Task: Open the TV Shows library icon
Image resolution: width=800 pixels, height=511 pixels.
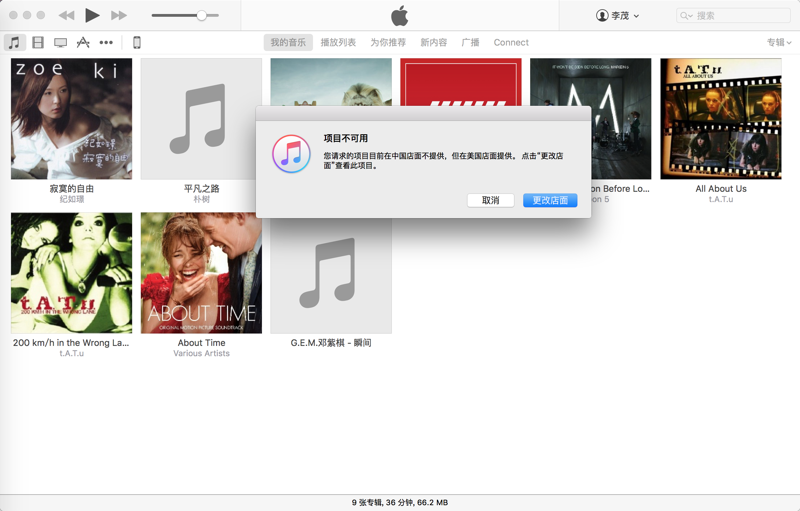Action: [60, 42]
